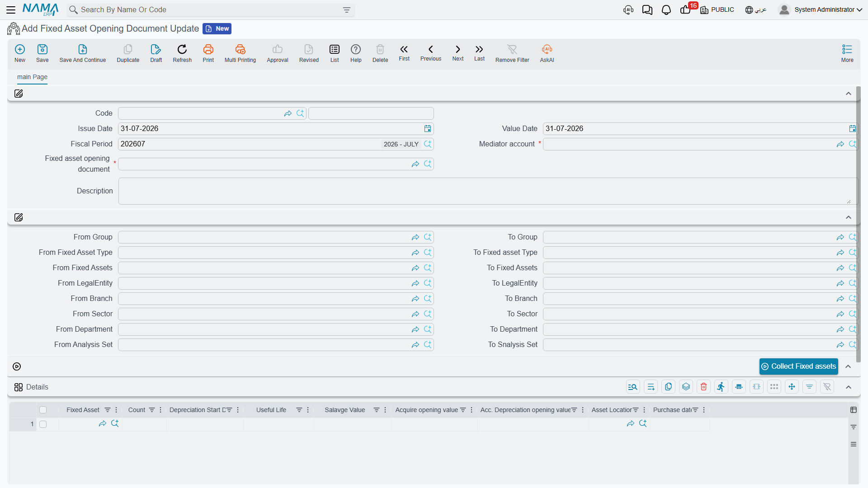Click Remove Filter icon
Image resolution: width=868 pixels, height=488 pixels.
click(x=512, y=53)
